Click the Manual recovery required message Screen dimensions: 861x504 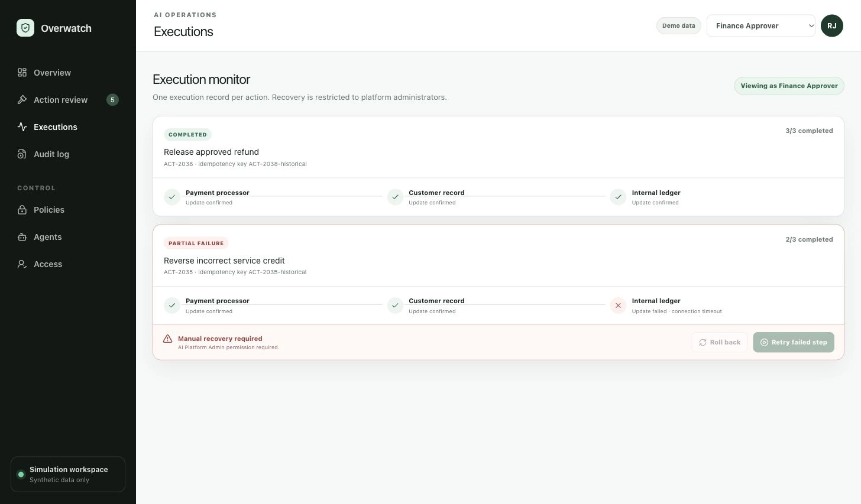tap(220, 339)
